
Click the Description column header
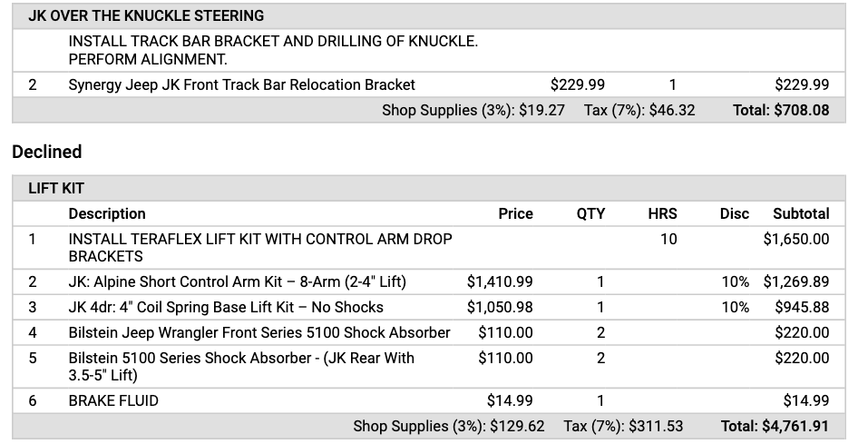(107, 213)
